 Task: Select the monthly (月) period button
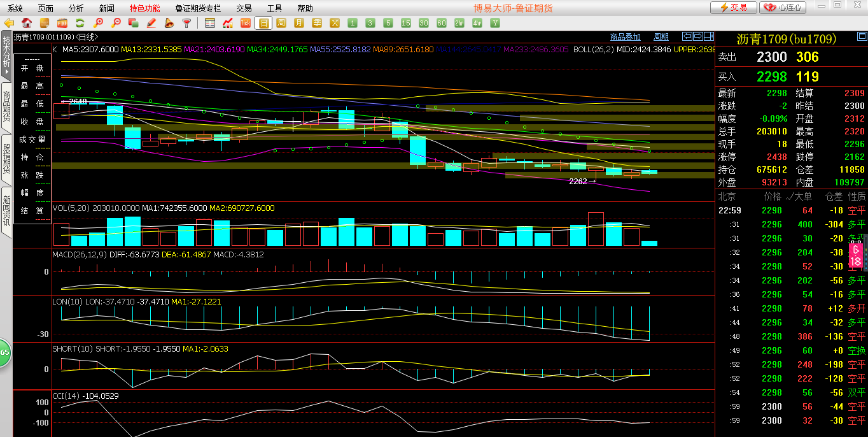click(x=299, y=23)
